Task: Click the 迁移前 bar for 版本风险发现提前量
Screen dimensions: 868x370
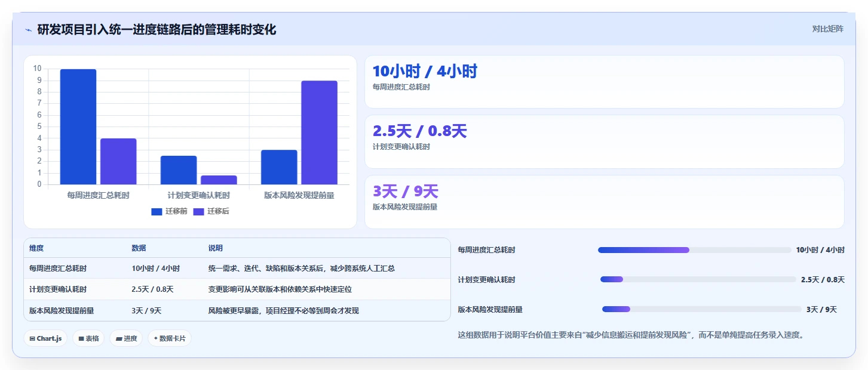Action: [x=279, y=167]
